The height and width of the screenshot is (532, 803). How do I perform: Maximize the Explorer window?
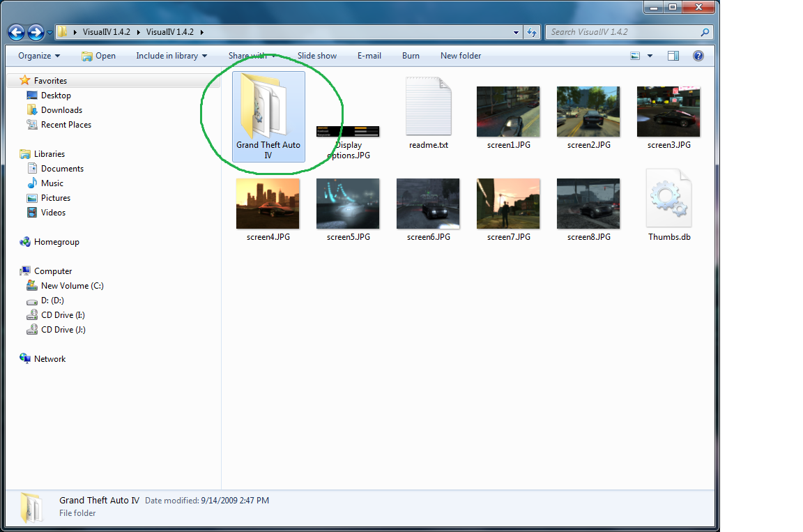coord(673,7)
